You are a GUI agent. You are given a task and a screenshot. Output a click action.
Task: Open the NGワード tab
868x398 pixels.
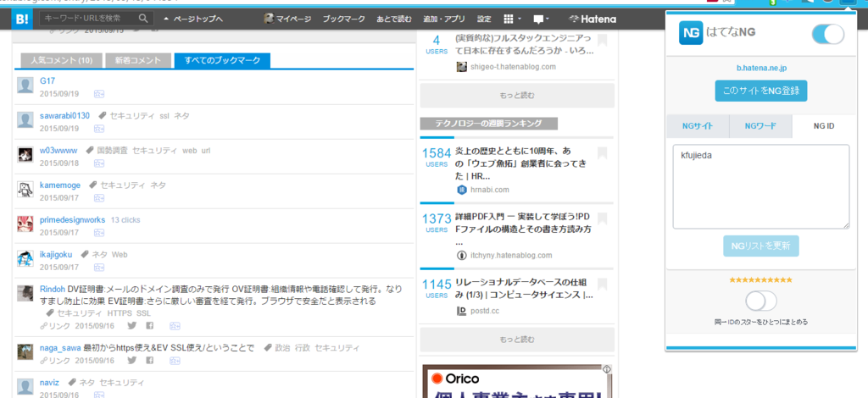760,126
